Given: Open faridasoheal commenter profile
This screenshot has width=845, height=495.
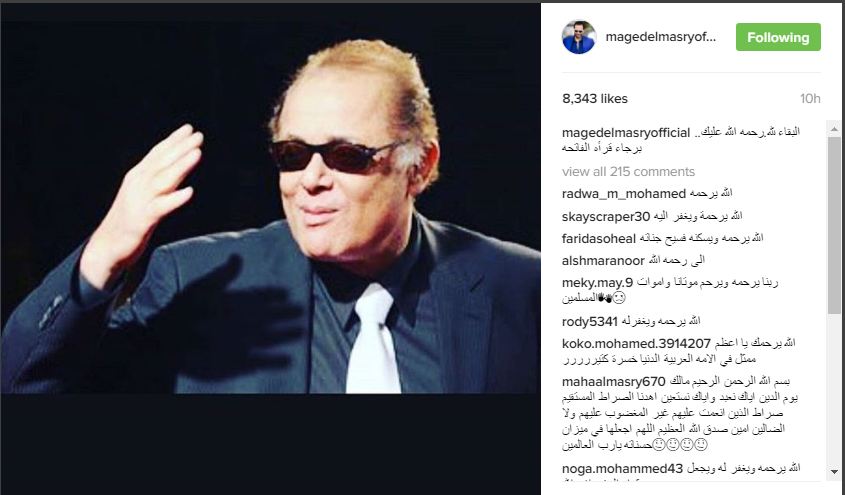Looking at the screenshot, I should [599, 239].
